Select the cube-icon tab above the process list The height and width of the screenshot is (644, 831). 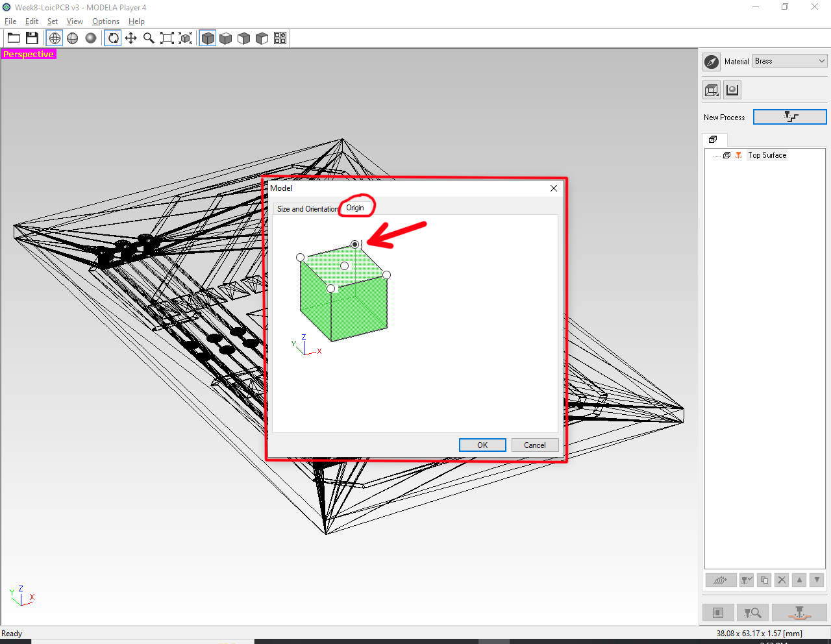tap(713, 140)
